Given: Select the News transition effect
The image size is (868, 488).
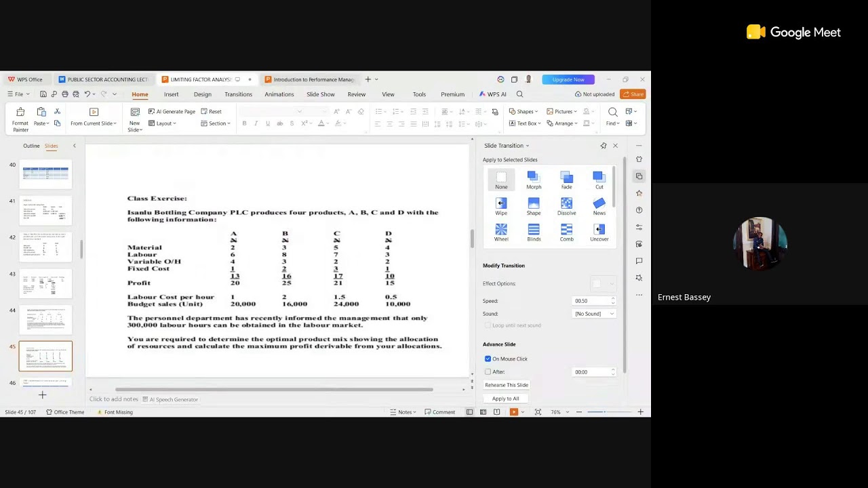Looking at the screenshot, I should 599,207.
